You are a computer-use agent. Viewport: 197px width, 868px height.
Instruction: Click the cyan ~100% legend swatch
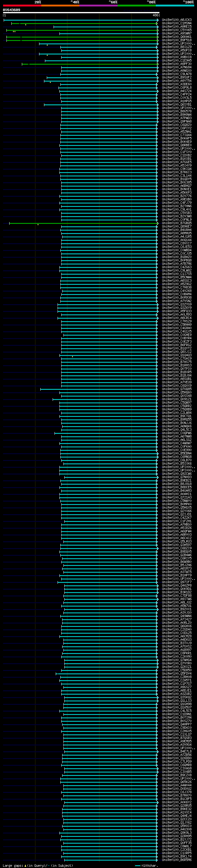click(x=175, y=6)
